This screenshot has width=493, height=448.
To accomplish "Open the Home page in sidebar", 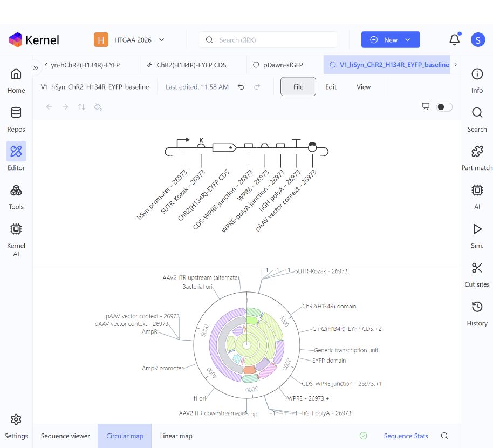I will click(16, 80).
